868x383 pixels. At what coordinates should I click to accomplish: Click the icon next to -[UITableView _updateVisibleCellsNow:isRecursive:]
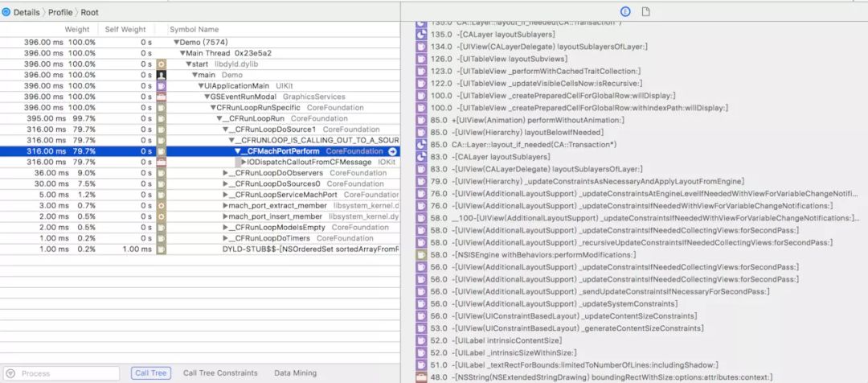[420, 83]
